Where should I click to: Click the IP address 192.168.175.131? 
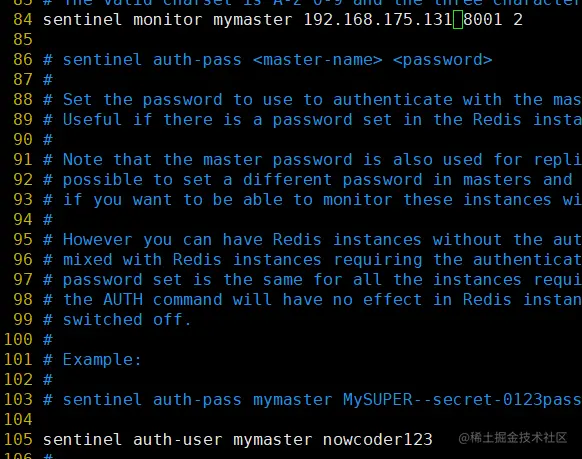[378, 20]
